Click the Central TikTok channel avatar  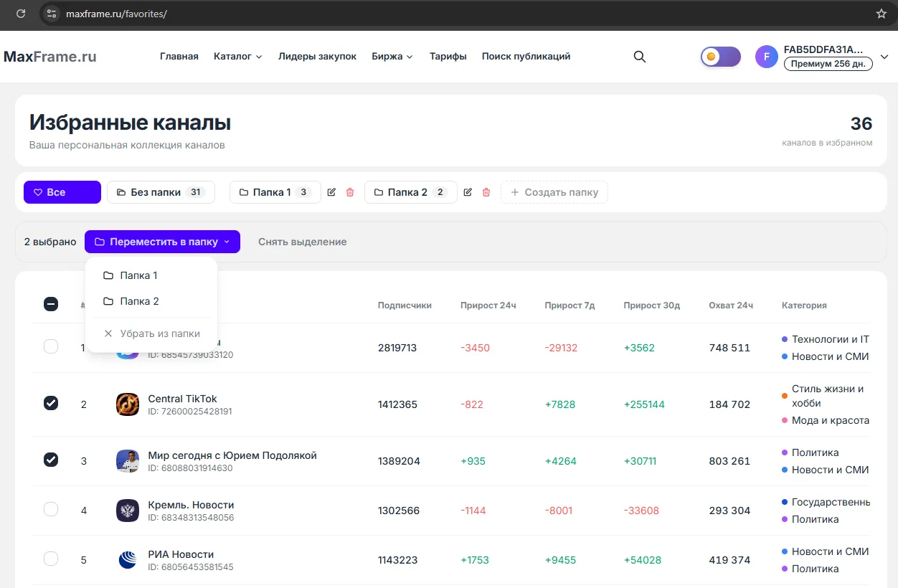pos(128,404)
